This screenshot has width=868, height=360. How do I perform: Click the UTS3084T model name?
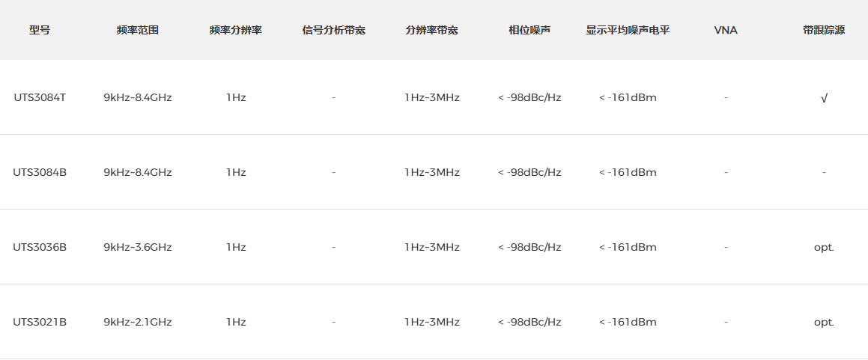[x=40, y=97]
